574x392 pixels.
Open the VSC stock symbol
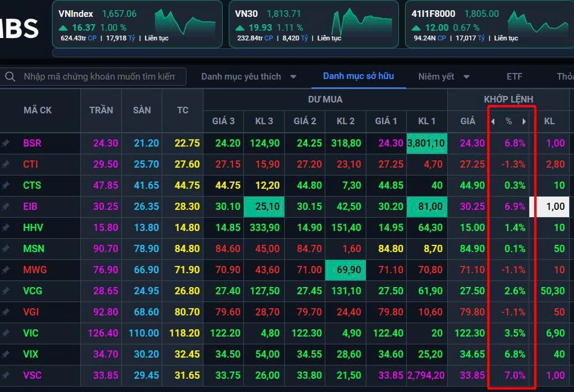pos(32,375)
